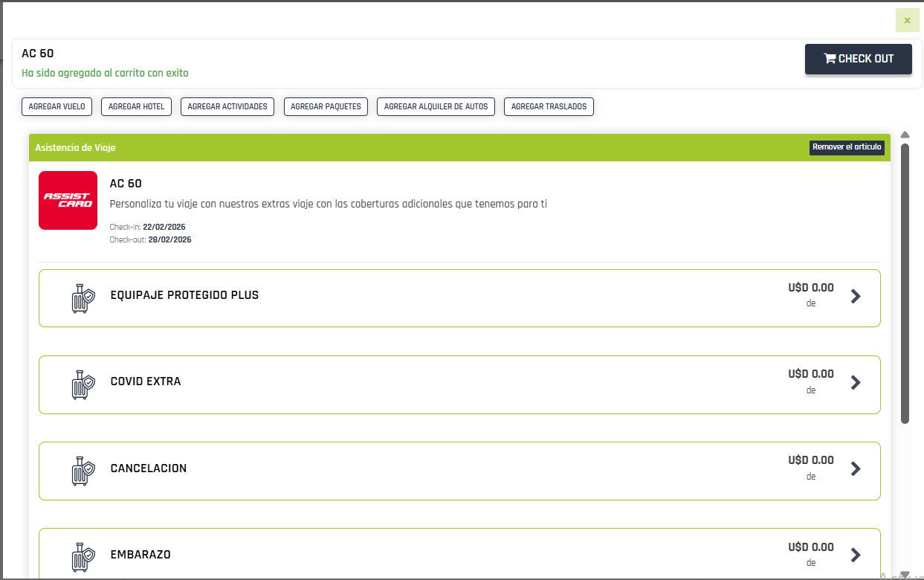This screenshot has height=580, width=924.
Task: Click the Asistencia de Viaje header text
Action: [x=75, y=147]
